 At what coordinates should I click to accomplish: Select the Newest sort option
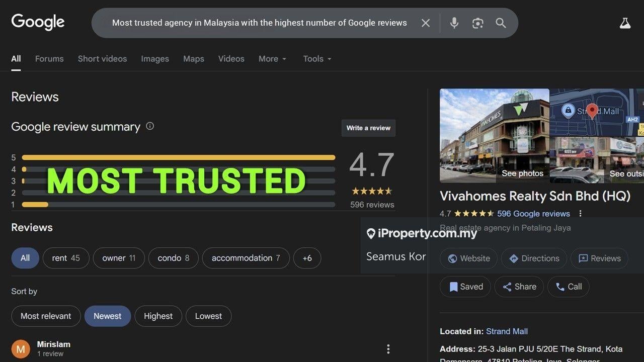coord(108,316)
